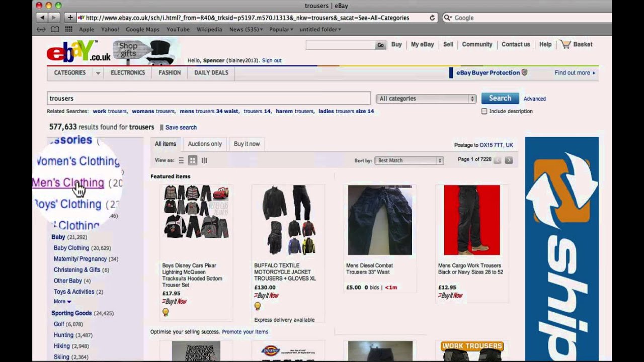The image size is (644, 362).
Task: Click the trousers search input field
Action: click(x=209, y=99)
